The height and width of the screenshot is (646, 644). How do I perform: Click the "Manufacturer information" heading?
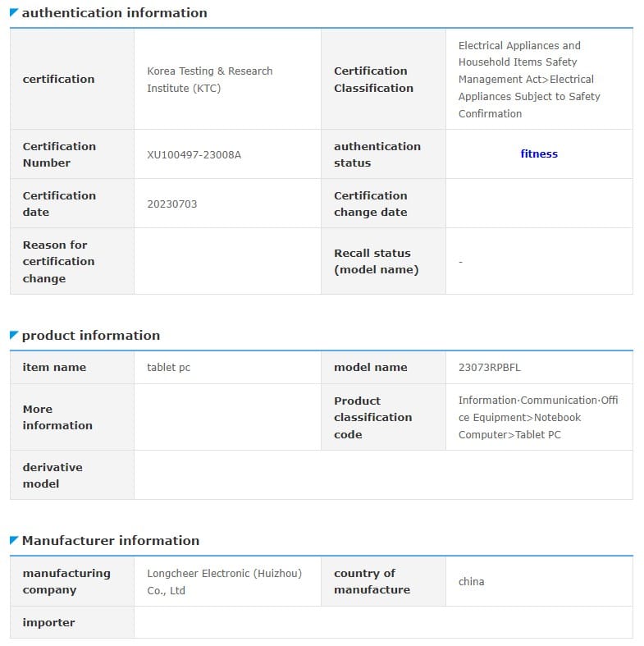[111, 540]
